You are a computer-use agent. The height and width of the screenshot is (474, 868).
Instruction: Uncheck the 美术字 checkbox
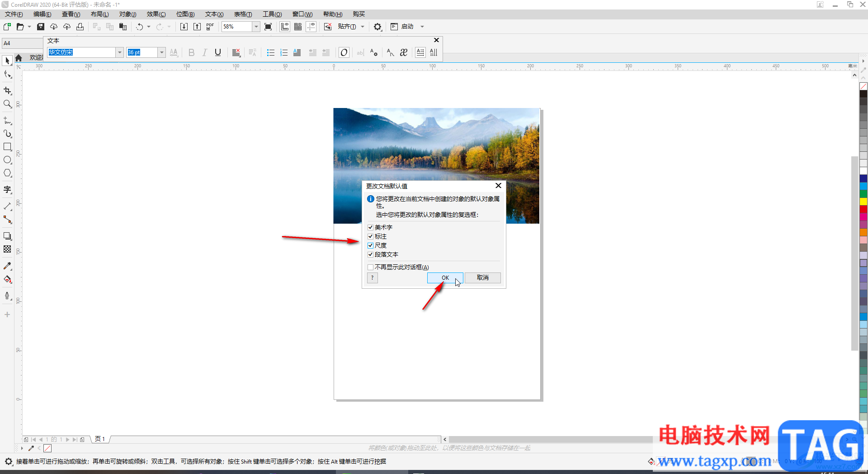click(x=370, y=227)
